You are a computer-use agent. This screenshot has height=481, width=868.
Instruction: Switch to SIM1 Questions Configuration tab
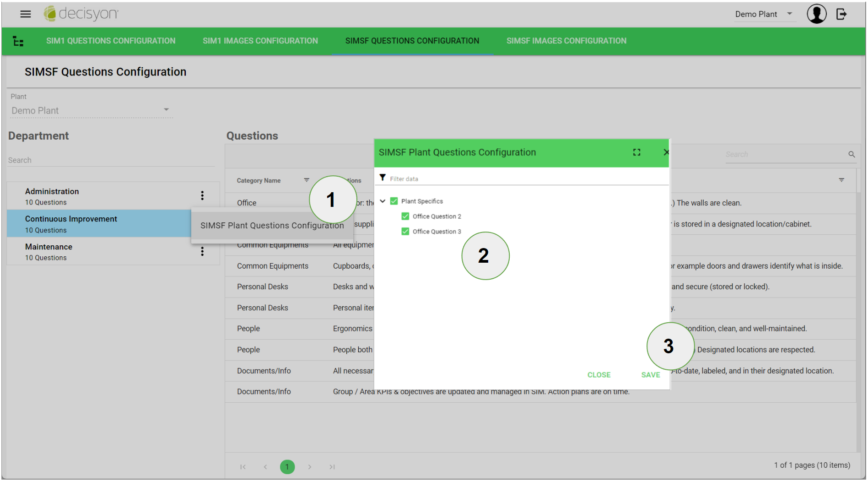pos(111,41)
